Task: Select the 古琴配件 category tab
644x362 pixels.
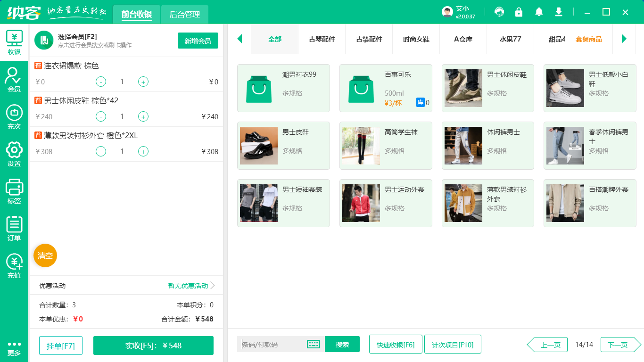Action: point(322,39)
